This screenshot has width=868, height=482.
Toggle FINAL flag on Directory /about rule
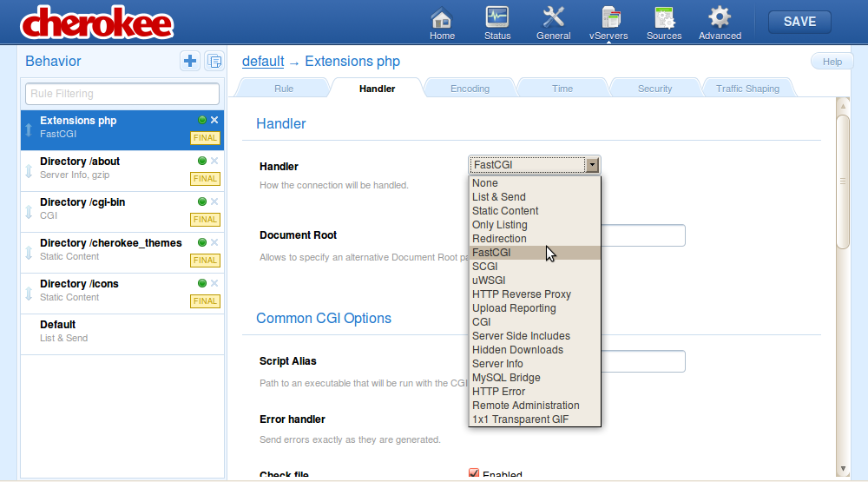[205, 178]
